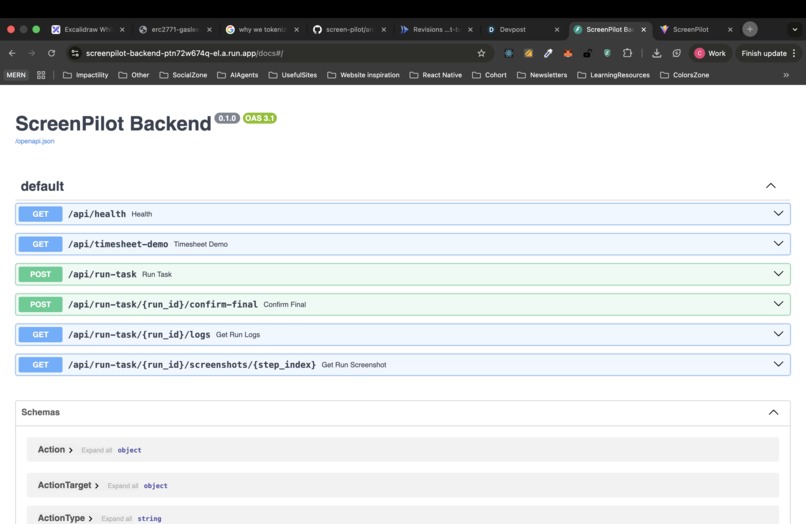Click the address bar URL field
Viewport: 806px width, 524px height.
(x=278, y=53)
